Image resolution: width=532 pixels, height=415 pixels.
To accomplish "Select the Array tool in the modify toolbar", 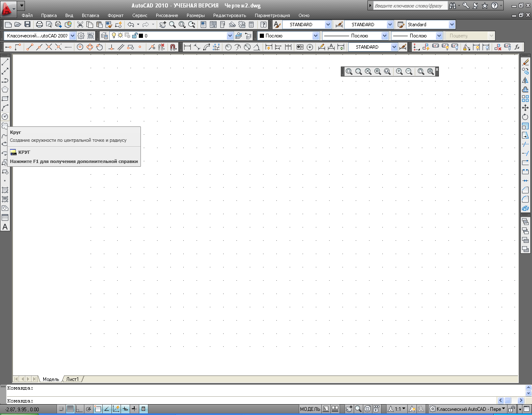I will (525, 99).
